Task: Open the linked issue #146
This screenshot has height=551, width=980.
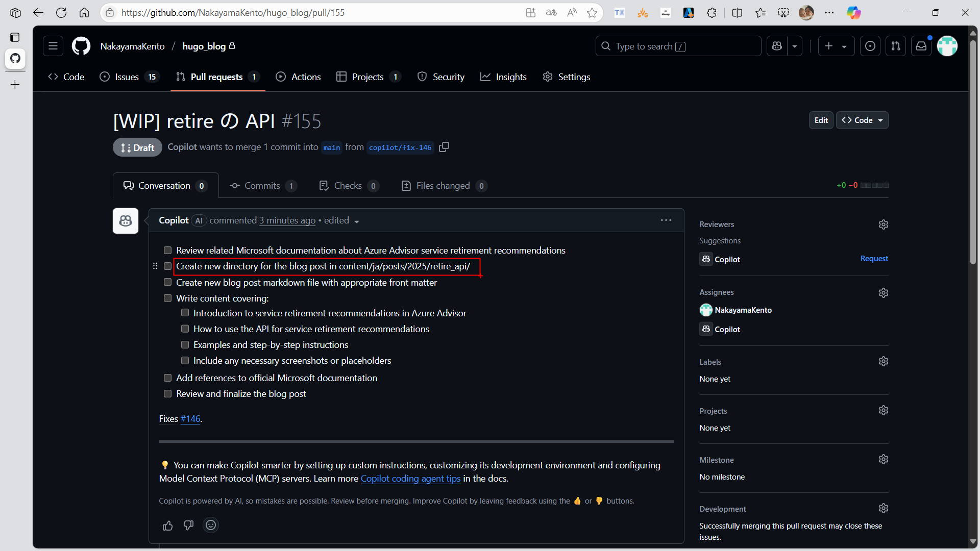Action: click(190, 419)
